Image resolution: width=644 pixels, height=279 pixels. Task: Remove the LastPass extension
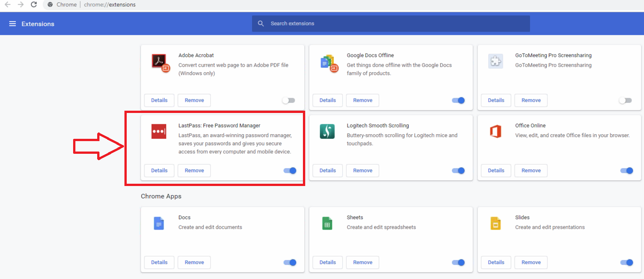coord(194,171)
